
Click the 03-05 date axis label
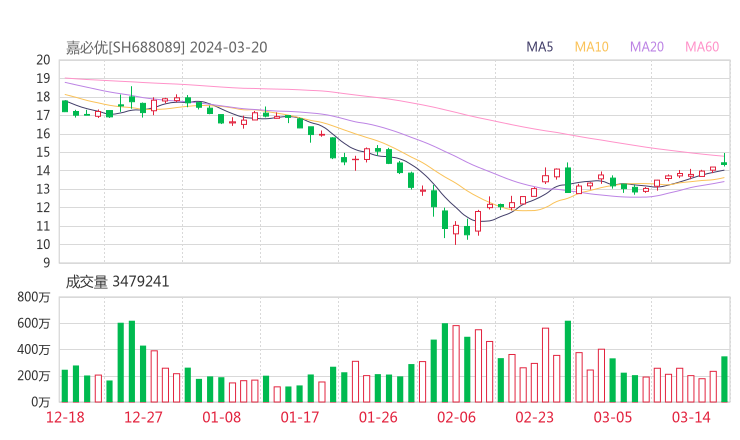(x=613, y=417)
